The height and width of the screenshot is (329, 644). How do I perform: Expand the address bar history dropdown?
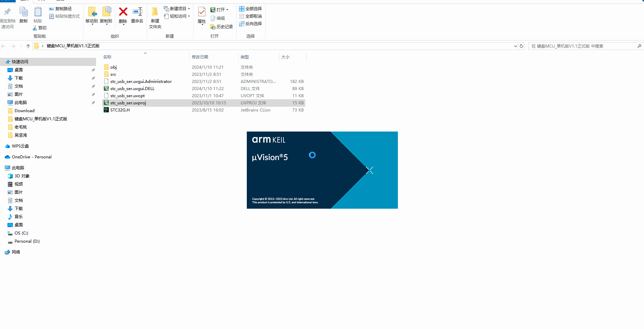click(515, 46)
